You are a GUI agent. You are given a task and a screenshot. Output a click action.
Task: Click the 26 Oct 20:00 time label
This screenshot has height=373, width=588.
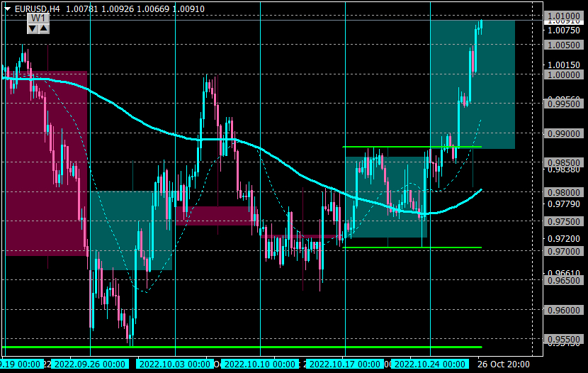503,364
